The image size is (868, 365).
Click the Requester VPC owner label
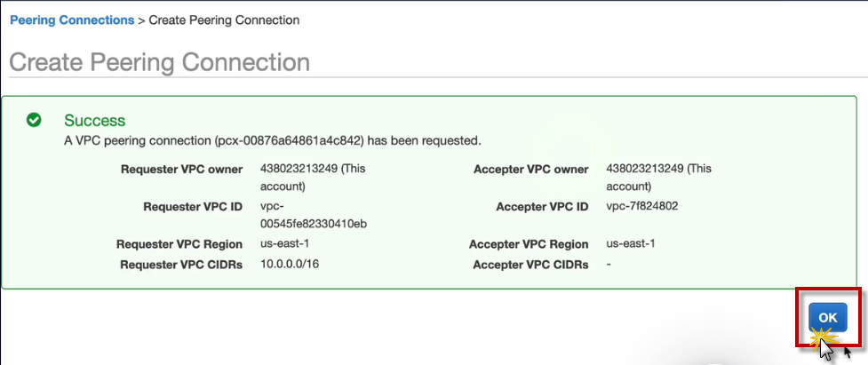[181, 169]
